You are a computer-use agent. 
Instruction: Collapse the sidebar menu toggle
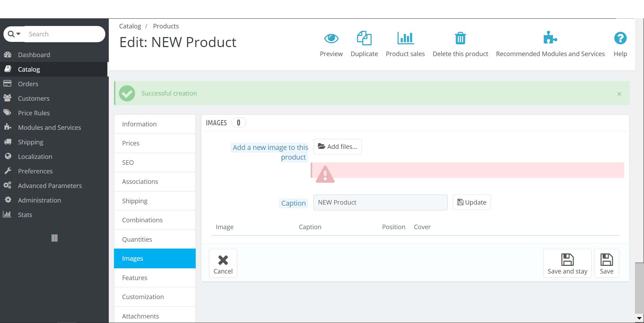pos(54,238)
